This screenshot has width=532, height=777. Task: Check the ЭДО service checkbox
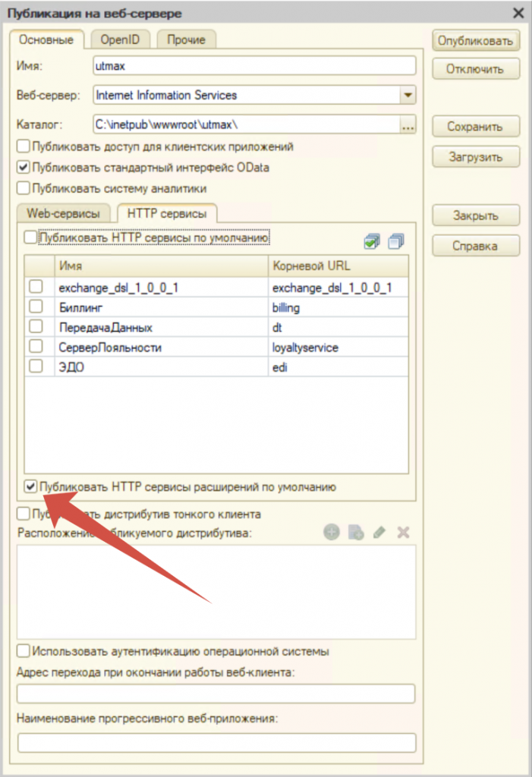point(36,366)
